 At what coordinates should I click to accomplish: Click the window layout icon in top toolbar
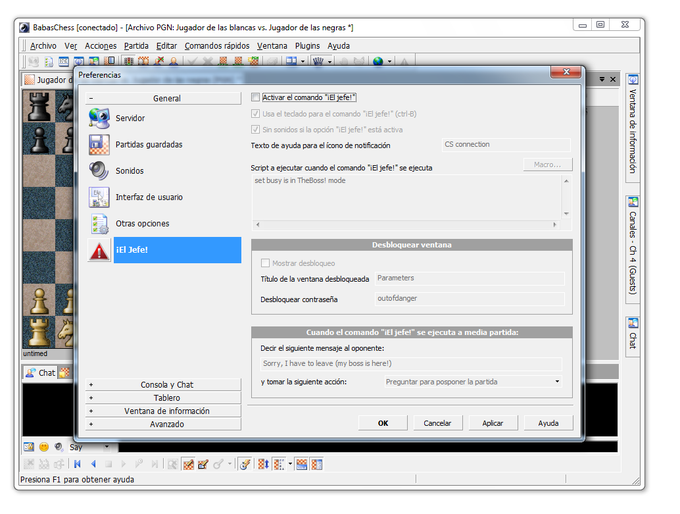tap(291, 61)
